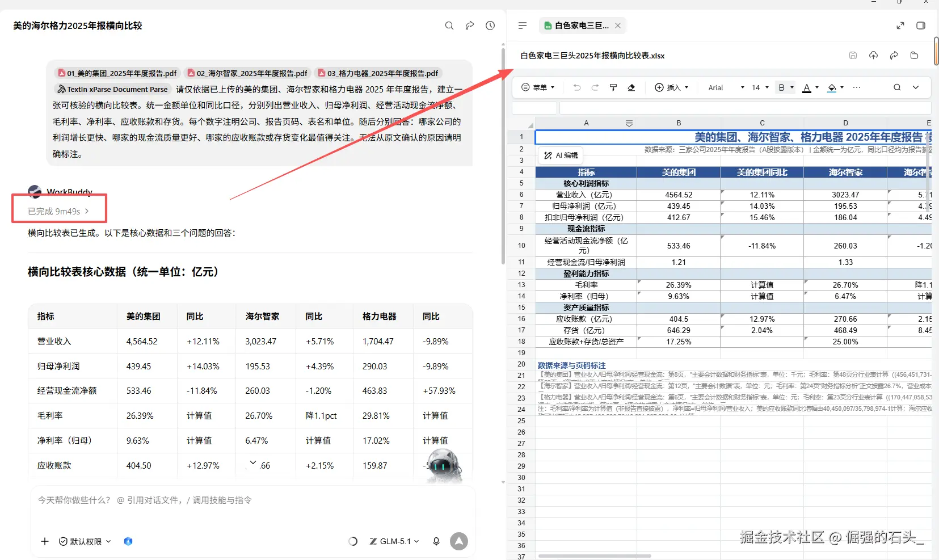Click the 美的海尔格力2025年报横向比较 conversation title
939x560 pixels.
(x=78, y=26)
